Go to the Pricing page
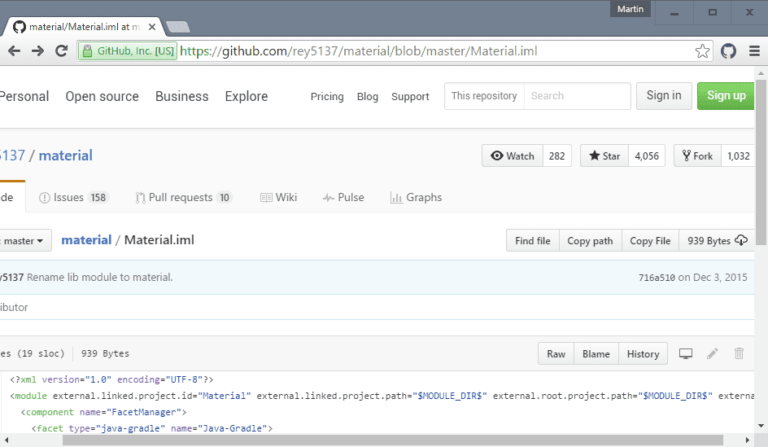The height and width of the screenshot is (447, 768). point(327,96)
